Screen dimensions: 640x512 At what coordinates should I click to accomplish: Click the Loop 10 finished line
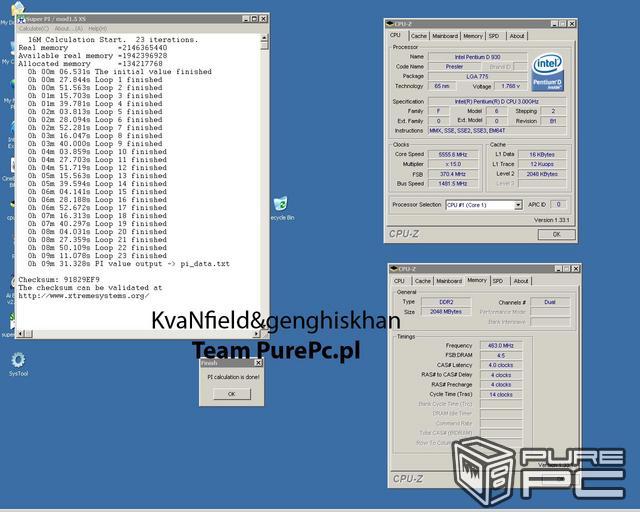(97, 151)
